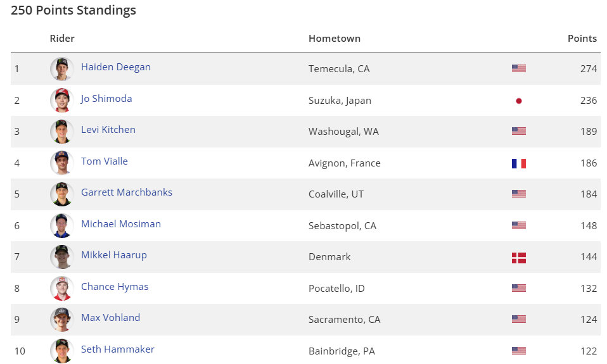Click the France flag next to Avignon
The height and width of the screenshot is (364, 607).
519,163
